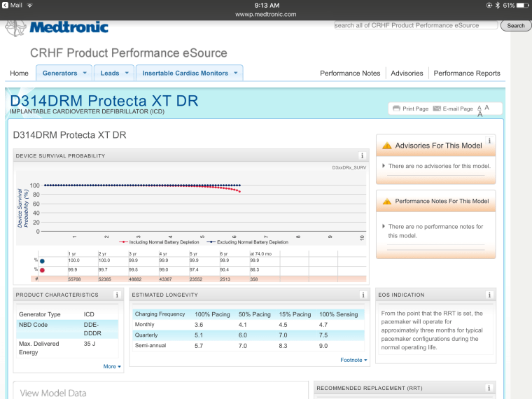Click Max. Delivered Energy row
532x399 pixels.
coord(67,348)
